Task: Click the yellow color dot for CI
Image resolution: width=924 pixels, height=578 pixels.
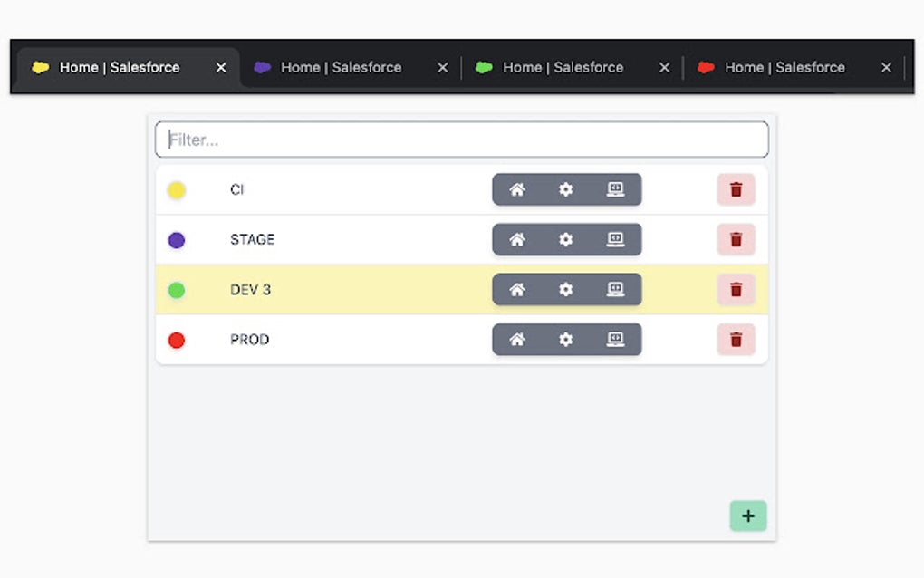Action: pyautogui.click(x=177, y=190)
